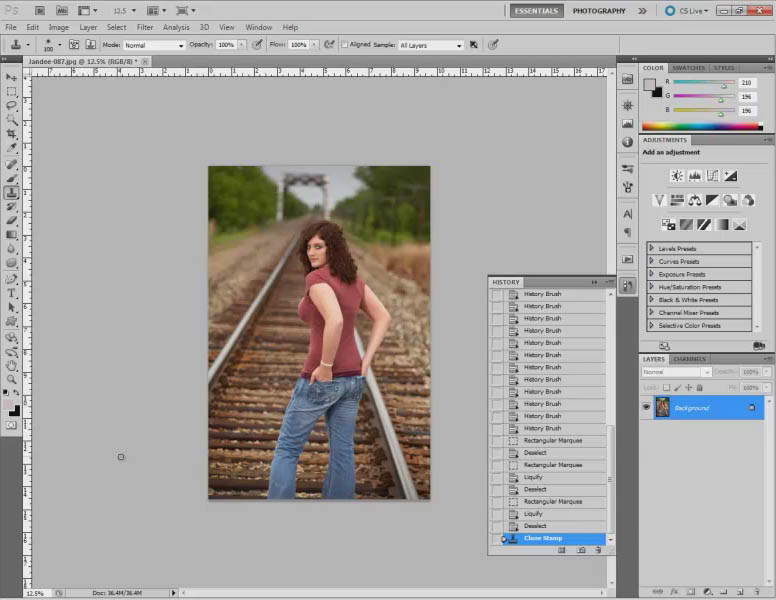Select the Move tool
This screenshot has width=776, height=600.
tap(11, 78)
